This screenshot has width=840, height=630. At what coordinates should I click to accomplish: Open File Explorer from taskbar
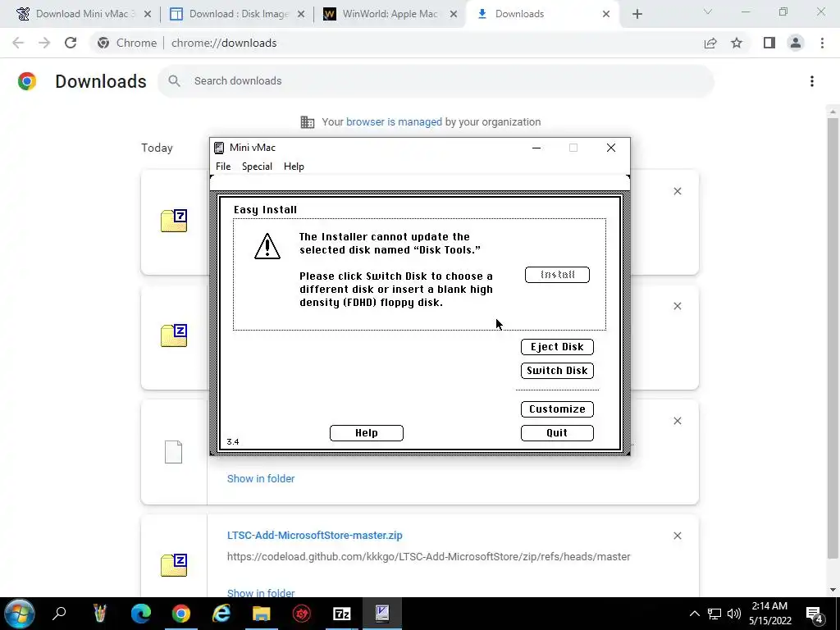coord(262,614)
